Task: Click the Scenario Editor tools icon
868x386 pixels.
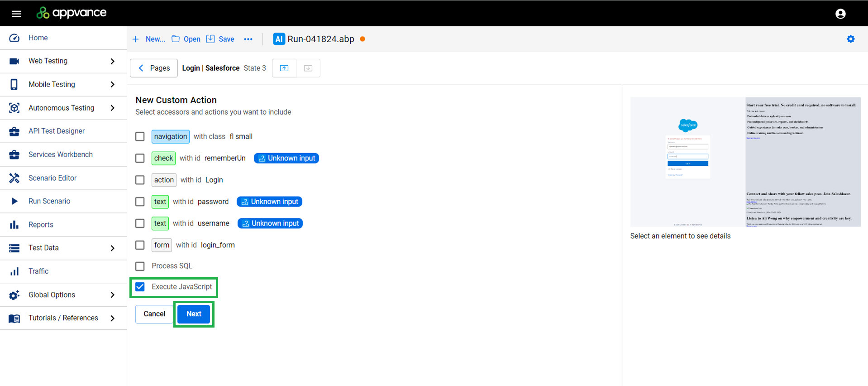Action: [x=14, y=178]
